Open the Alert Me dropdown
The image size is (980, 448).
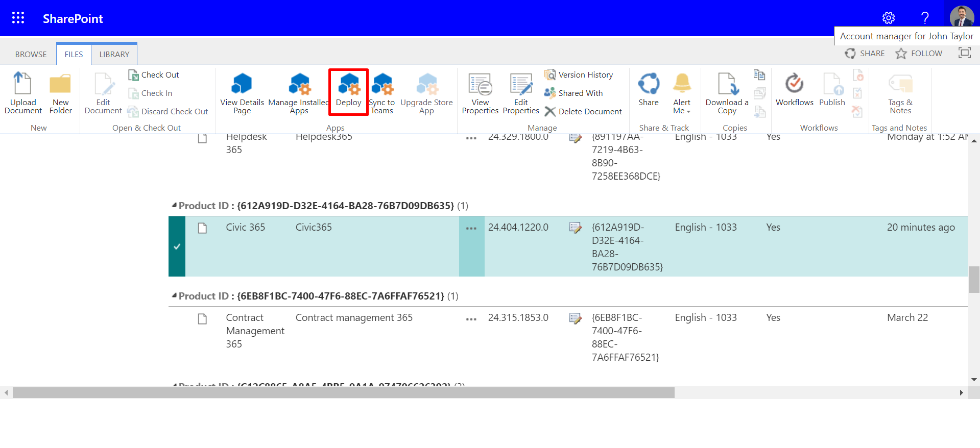[x=682, y=93]
